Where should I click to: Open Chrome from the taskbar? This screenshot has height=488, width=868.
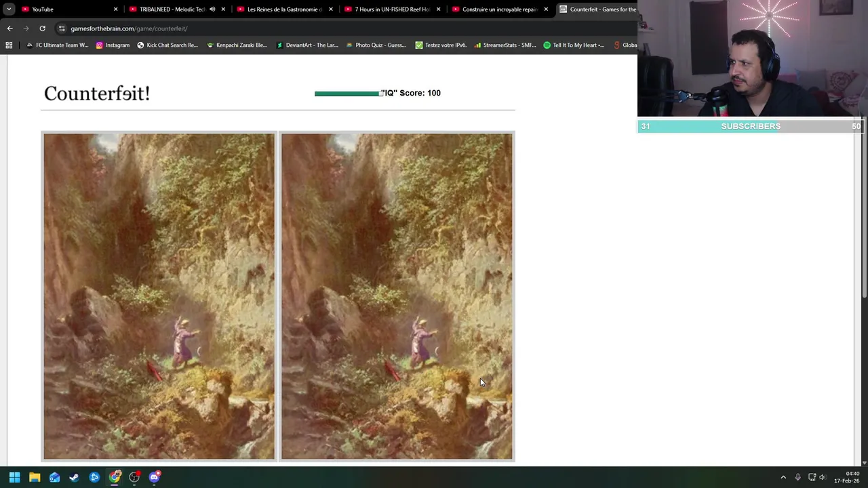(x=115, y=477)
